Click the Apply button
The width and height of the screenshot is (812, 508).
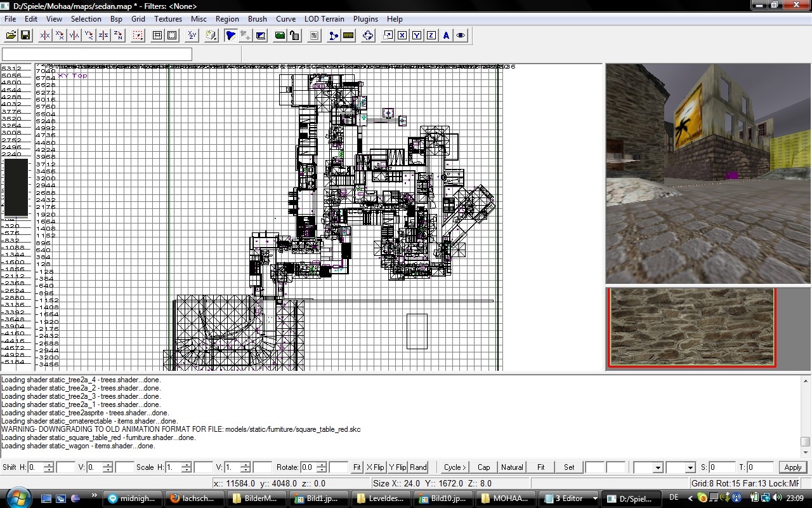793,467
